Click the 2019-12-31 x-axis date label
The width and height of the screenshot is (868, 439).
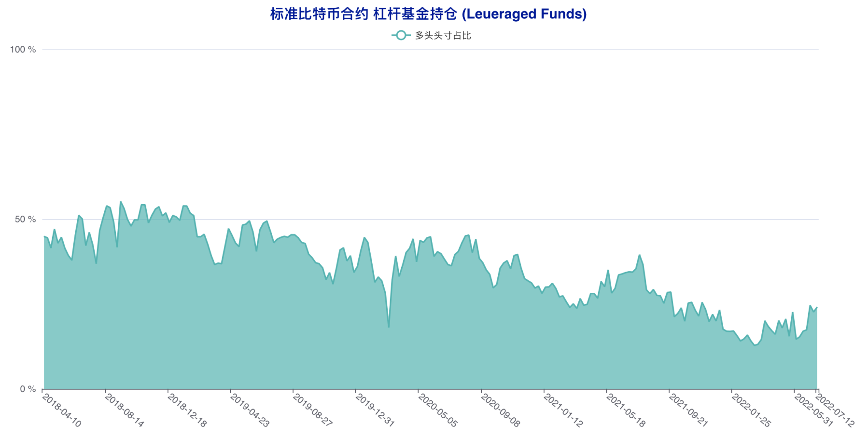click(x=375, y=411)
